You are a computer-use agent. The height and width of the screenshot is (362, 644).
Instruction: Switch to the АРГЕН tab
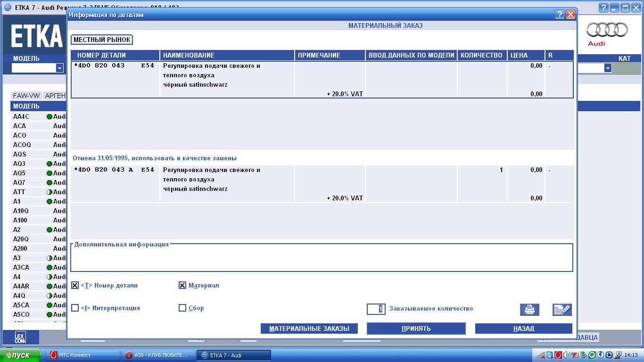(x=55, y=96)
